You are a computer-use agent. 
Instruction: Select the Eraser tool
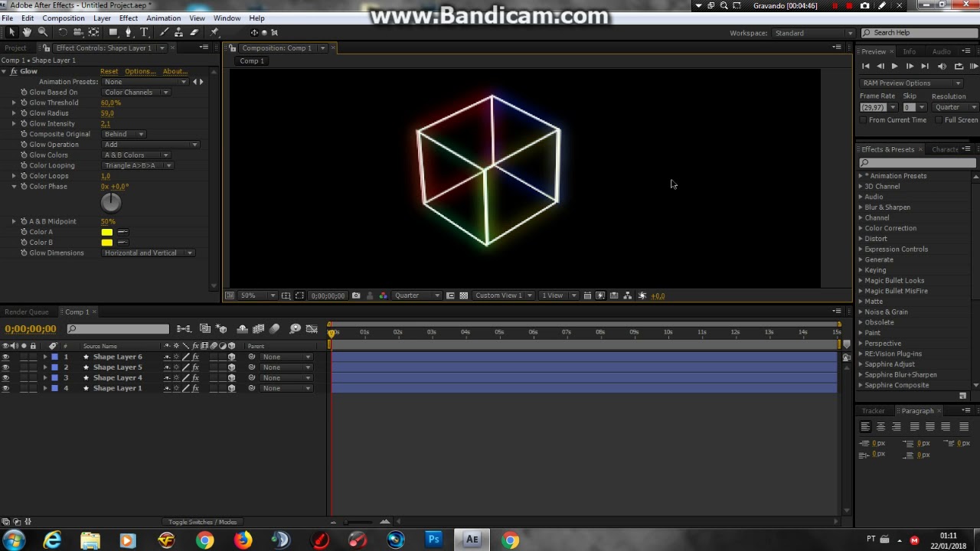point(194,32)
